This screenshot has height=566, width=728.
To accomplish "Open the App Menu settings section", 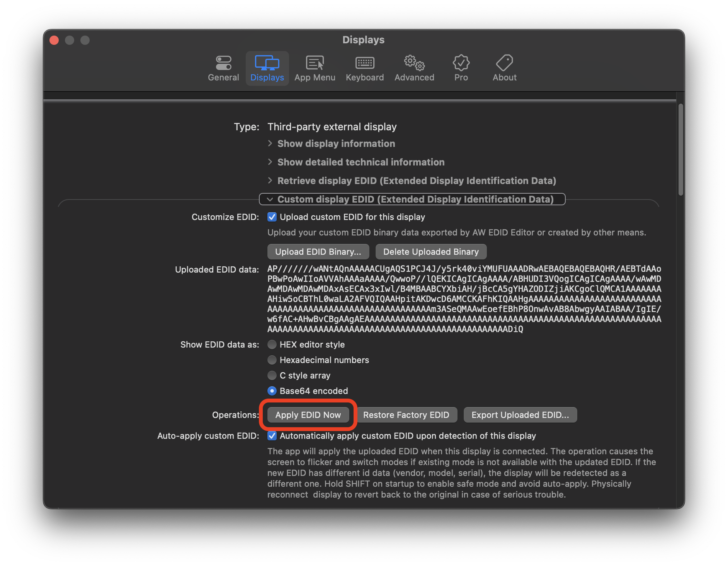I will [315, 68].
